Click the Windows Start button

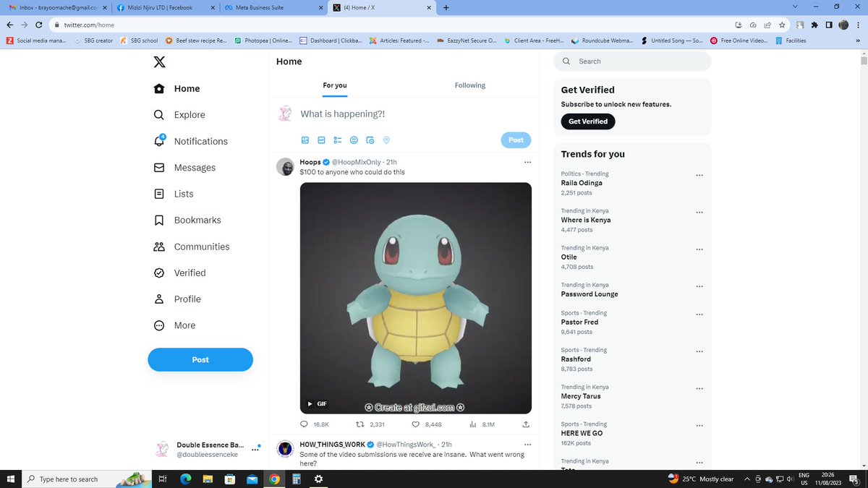pyautogui.click(x=10, y=479)
